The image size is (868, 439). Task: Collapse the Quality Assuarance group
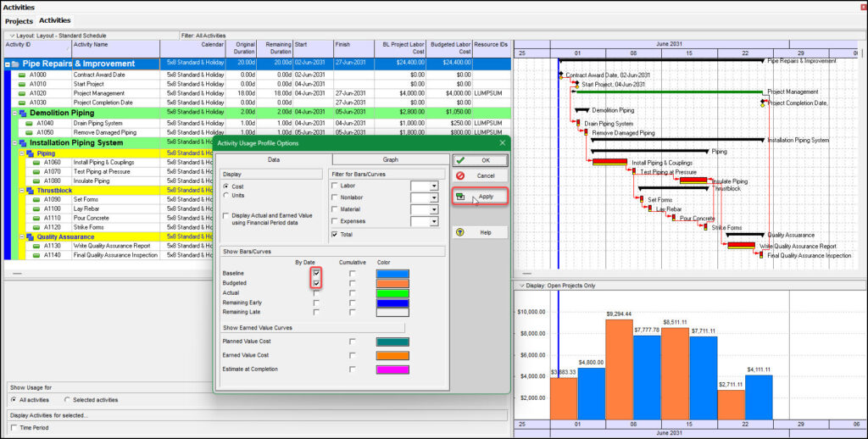[x=22, y=237]
